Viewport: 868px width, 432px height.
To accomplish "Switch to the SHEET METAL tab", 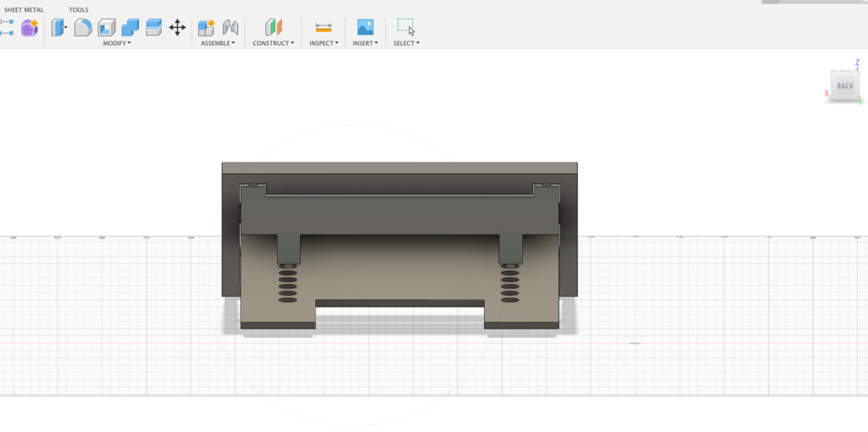I will [24, 10].
